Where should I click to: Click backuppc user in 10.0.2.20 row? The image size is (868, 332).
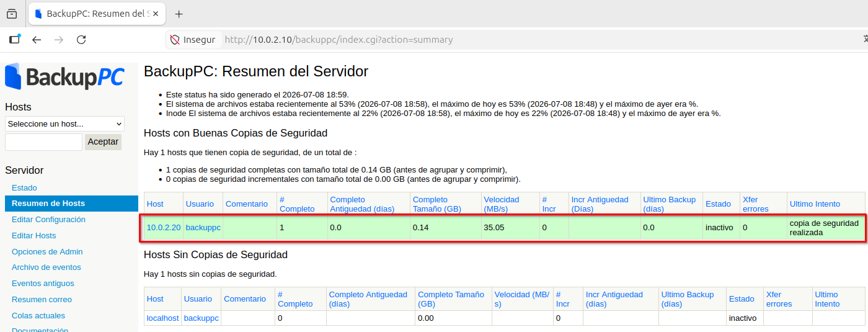pos(203,228)
